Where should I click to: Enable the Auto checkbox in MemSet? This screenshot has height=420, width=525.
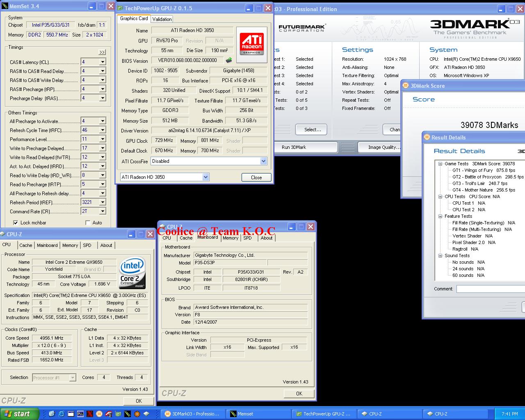point(88,223)
